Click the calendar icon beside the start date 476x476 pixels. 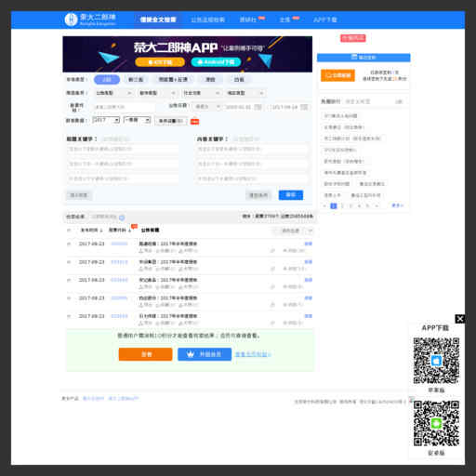coord(258,107)
